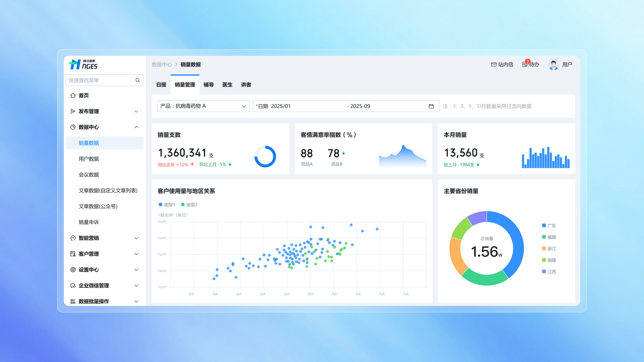The image size is (644, 362).
Task: Open the calendar icon in the date field
Action: tap(431, 106)
